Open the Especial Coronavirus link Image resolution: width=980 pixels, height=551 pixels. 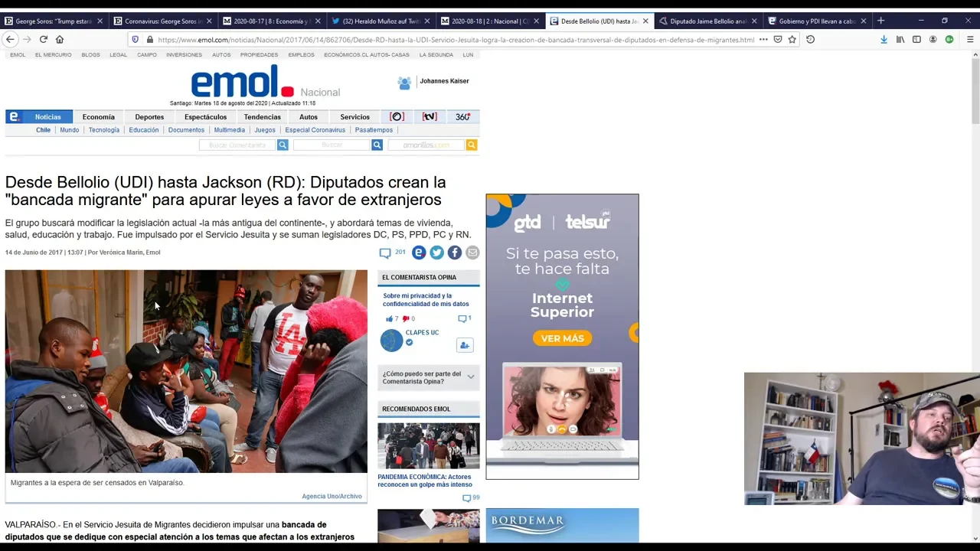pyautogui.click(x=315, y=130)
